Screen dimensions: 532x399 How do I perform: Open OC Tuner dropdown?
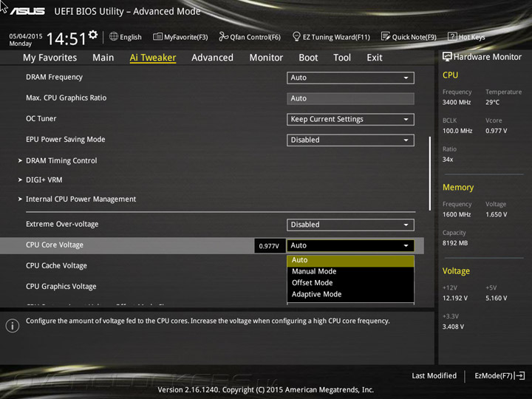tap(350, 120)
